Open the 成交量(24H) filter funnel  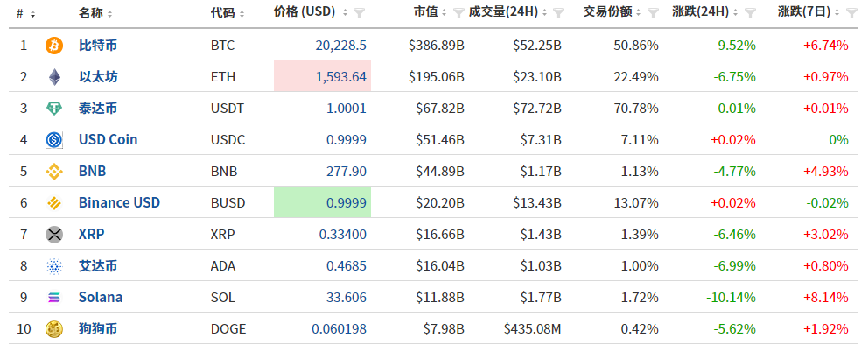coord(558,13)
